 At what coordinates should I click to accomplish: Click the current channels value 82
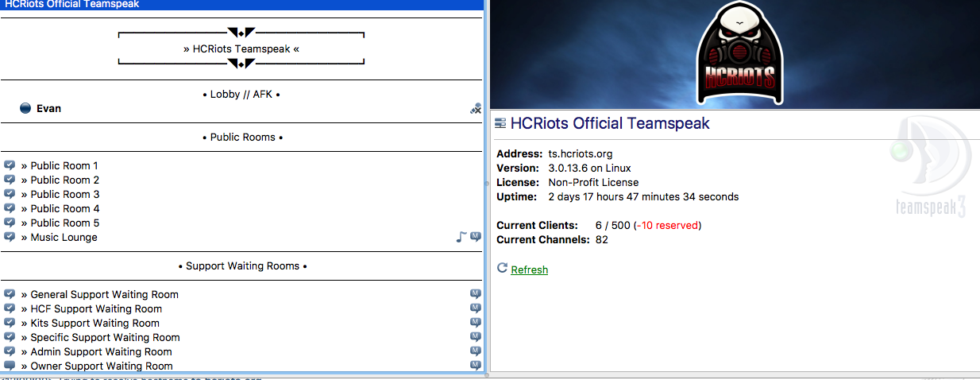602,239
